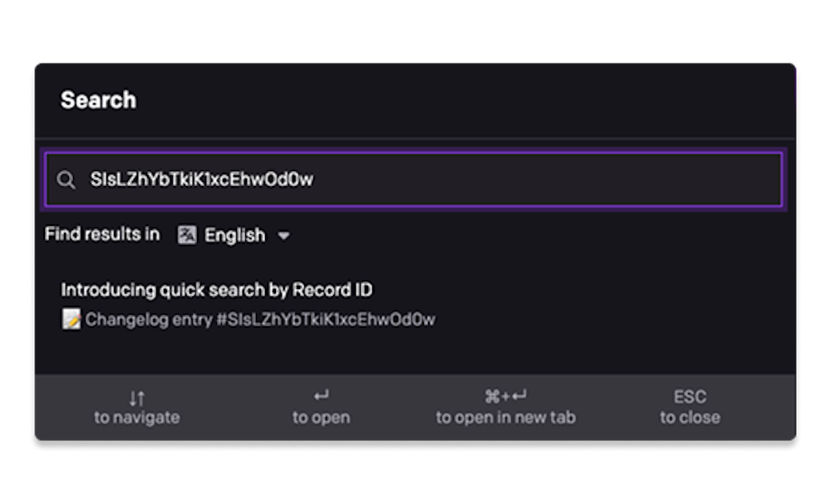Click the up-down navigate arrows icon
The height and width of the screenshot is (504, 831).
click(137, 398)
